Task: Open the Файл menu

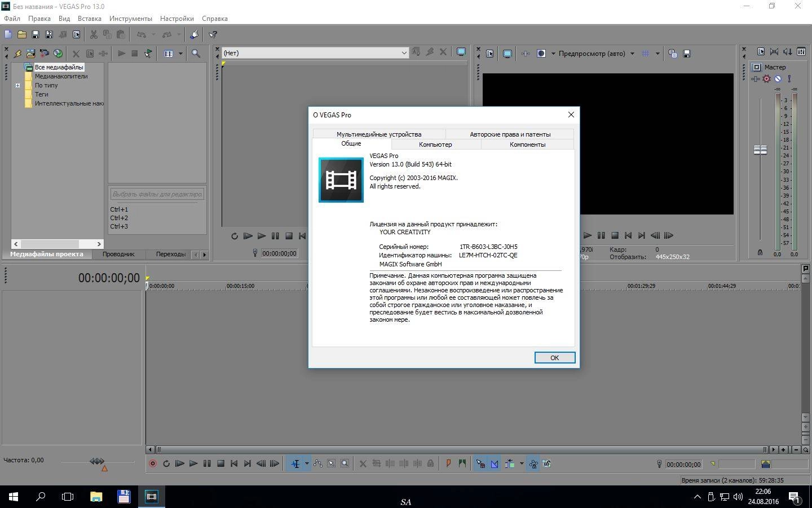Action: coord(12,18)
